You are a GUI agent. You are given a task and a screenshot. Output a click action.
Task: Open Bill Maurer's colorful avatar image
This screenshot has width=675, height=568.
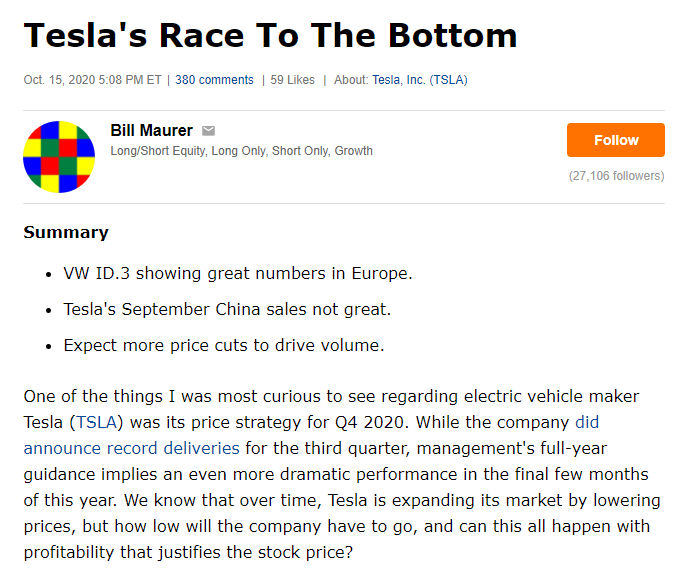point(59,157)
